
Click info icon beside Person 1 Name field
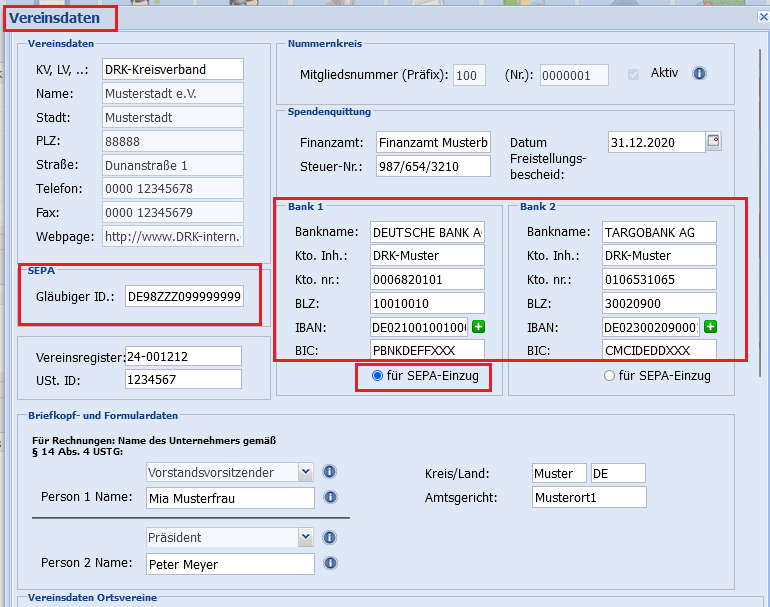(329, 497)
